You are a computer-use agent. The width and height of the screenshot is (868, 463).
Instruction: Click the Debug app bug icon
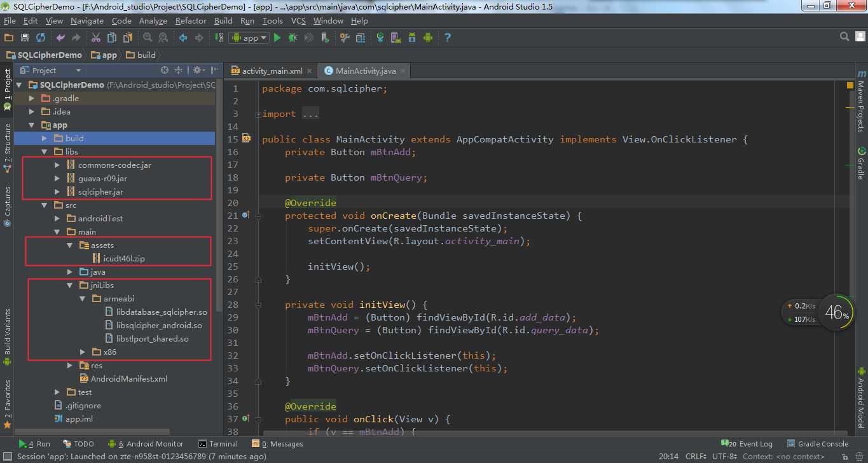[x=293, y=38]
